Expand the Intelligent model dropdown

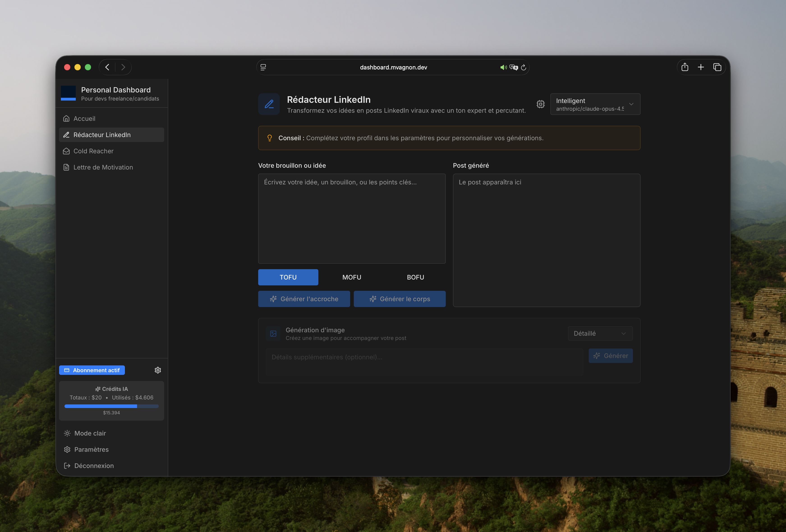(x=595, y=104)
